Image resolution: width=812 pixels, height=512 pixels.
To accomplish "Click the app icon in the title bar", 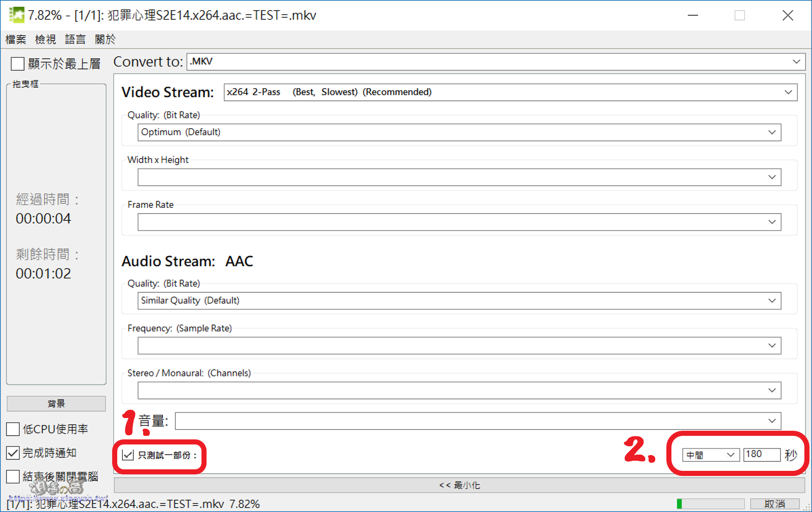I will pyautogui.click(x=16, y=15).
